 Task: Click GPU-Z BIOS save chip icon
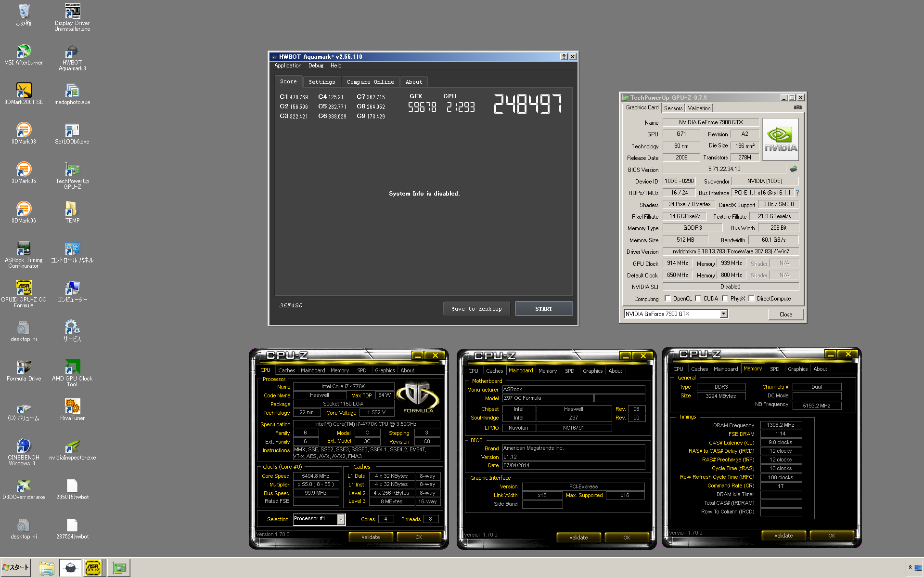click(793, 169)
